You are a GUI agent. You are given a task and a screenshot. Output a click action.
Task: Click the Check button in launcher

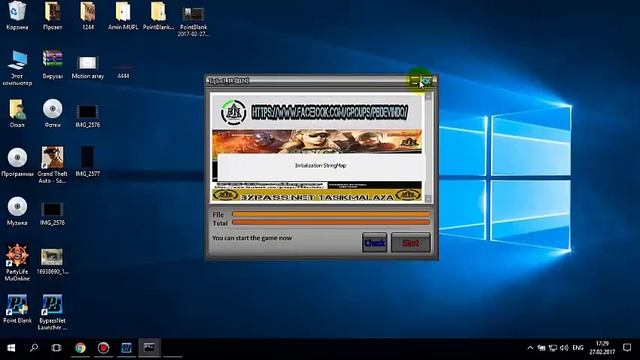tap(374, 243)
